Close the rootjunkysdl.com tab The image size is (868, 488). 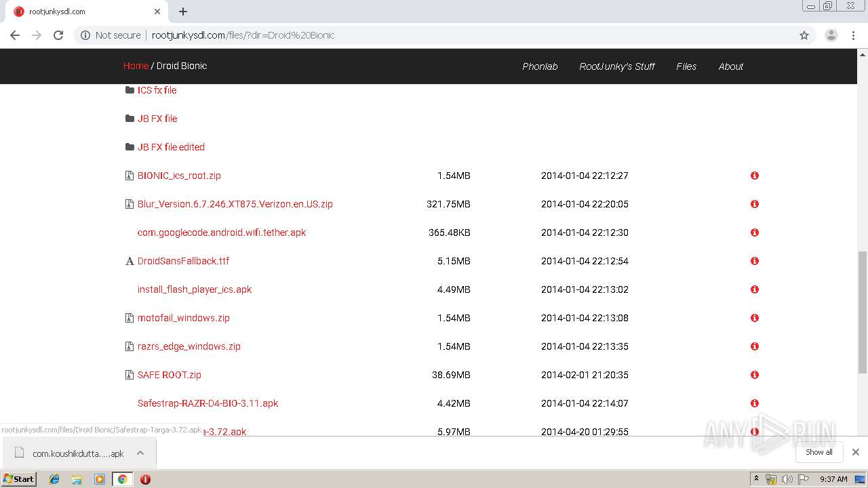(157, 12)
